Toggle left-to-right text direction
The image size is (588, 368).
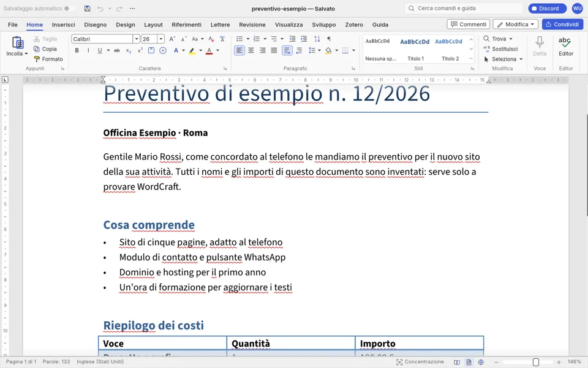(x=287, y=50)
